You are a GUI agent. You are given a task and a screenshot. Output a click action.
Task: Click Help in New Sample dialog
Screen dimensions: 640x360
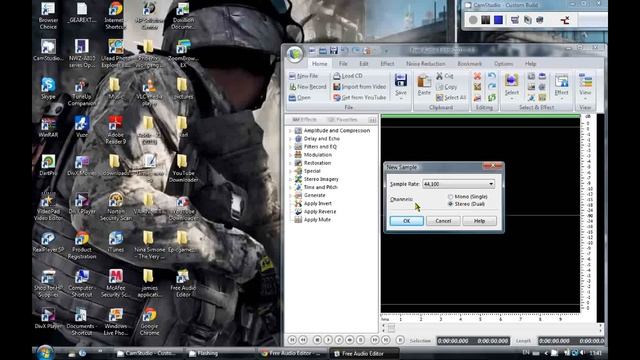pyautogui.click(x=479, y=221)
